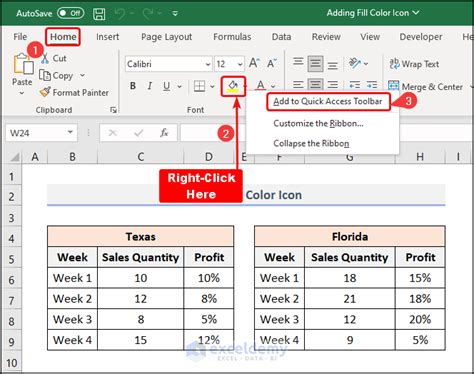Click the Top Align icon
474x374 pixels.
click(298, 63)
